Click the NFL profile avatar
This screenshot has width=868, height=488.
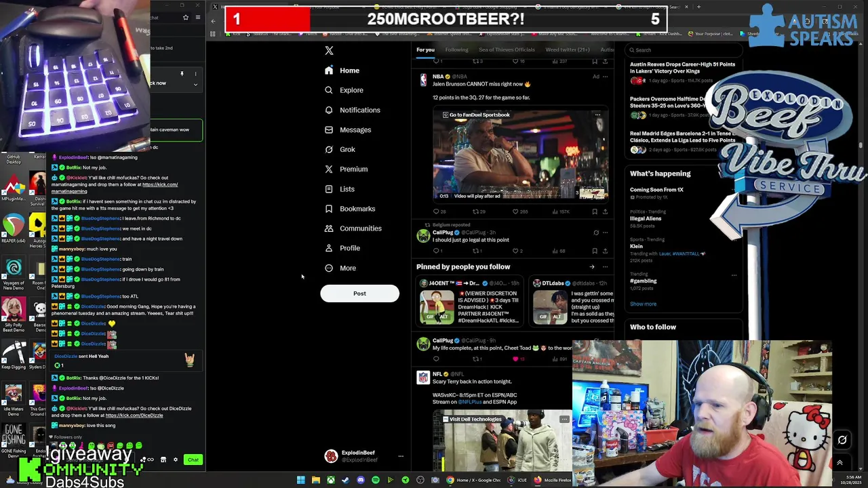coord(423,377)
